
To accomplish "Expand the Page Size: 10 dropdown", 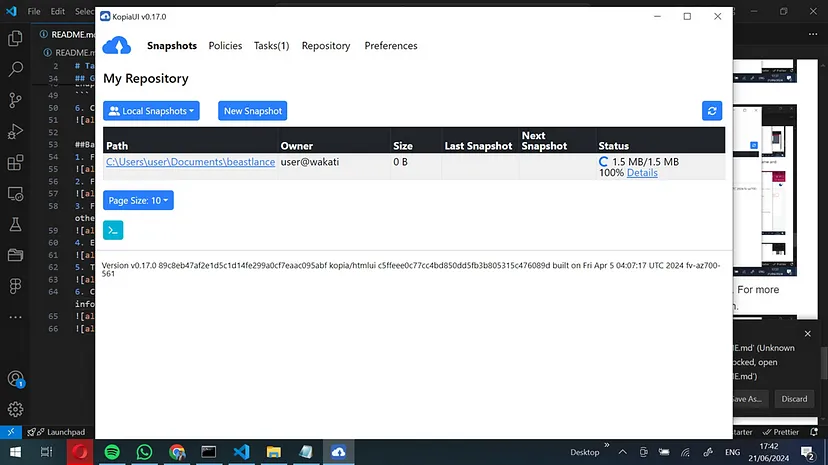I will tap(138, 201).
